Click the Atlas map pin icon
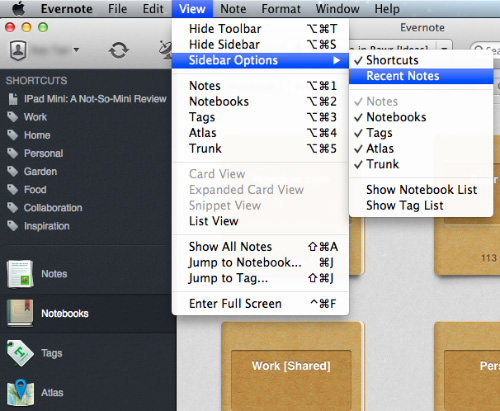 coord(20,393)
